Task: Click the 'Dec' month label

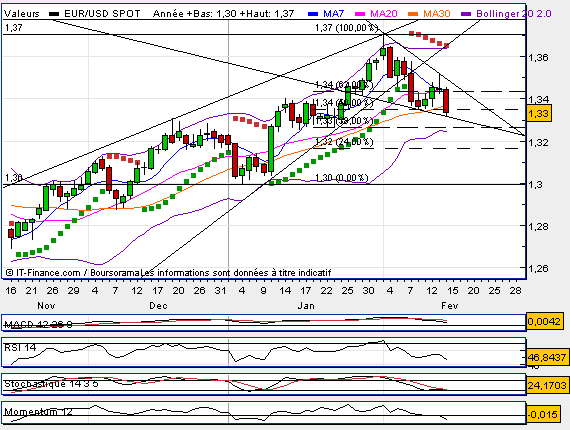Action: pyautogui.click(x=158, y=306)
